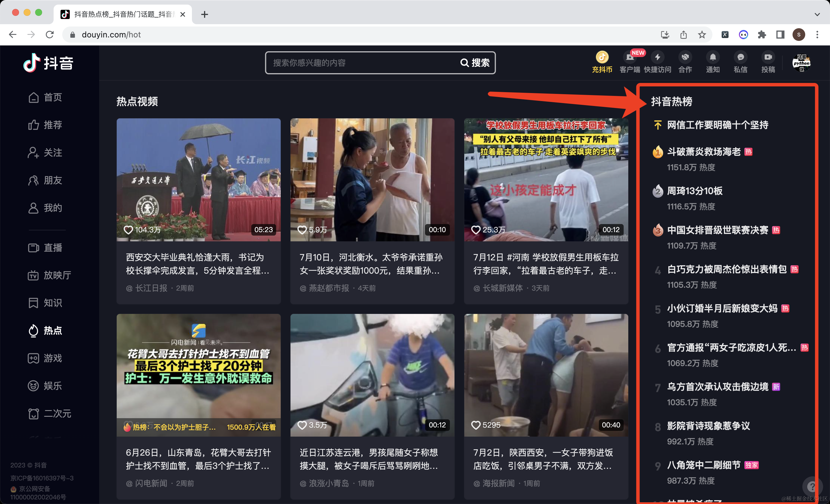Image resolution: width=830 pixels, height=504 pixels.
Task: Close the 抖音热点榜 browser tab
Action: (183, 14)
